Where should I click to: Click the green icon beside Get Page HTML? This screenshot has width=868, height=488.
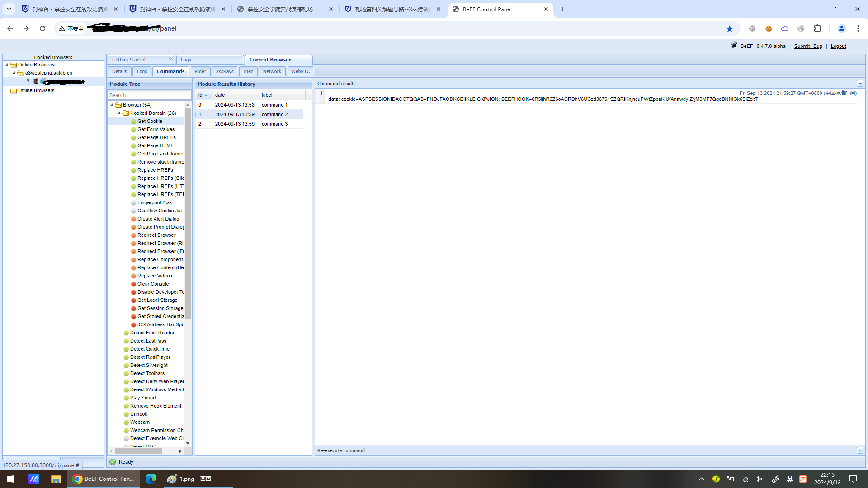pos(133,146)
